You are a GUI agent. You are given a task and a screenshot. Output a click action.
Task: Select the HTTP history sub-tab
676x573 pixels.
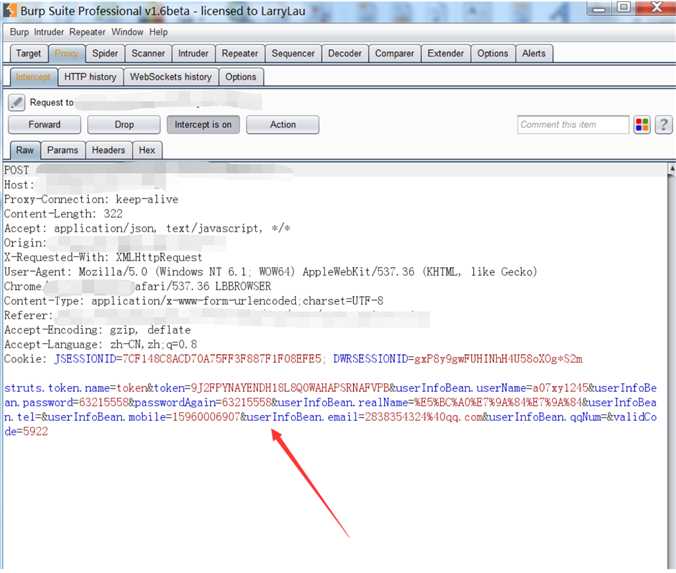pyautogui.click(x=91, y=77)
